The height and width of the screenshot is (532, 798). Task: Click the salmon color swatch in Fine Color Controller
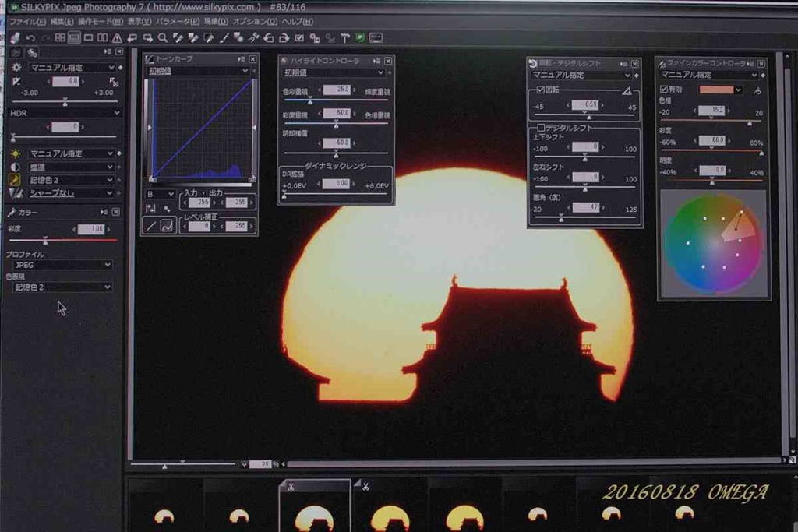(x=717, y=90)
